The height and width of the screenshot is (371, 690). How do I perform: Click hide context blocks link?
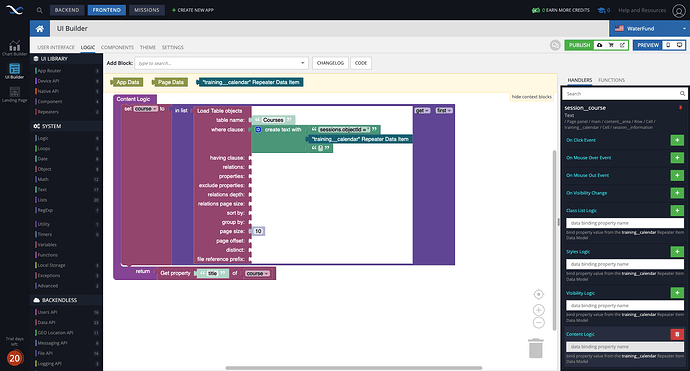click(532, 97)
